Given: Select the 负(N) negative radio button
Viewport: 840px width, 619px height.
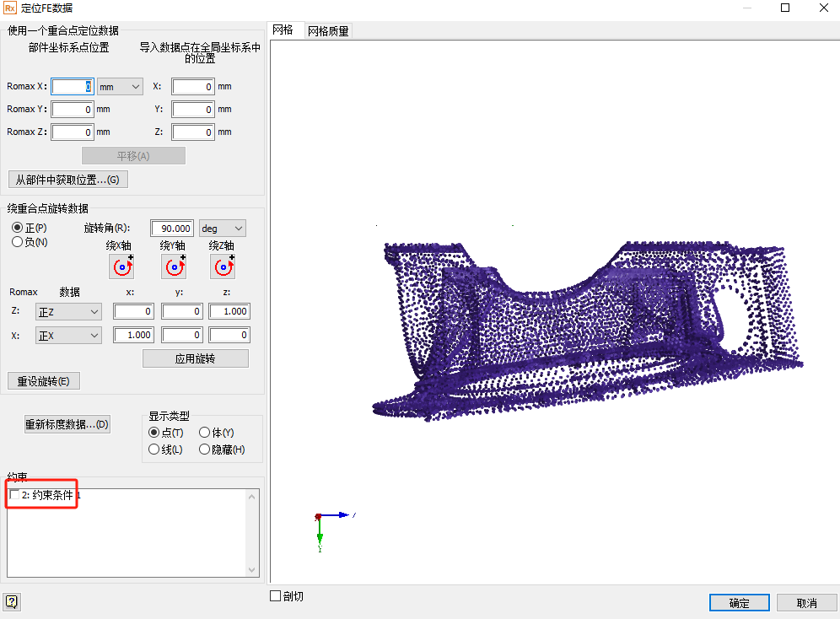Looking at the screenshot, I should [x=17, y=242].
